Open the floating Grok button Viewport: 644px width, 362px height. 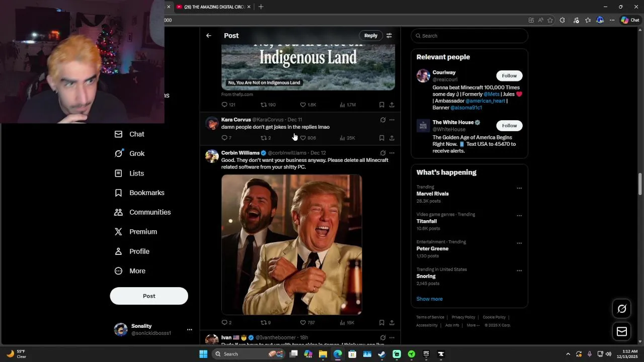[x=622, y=309]
